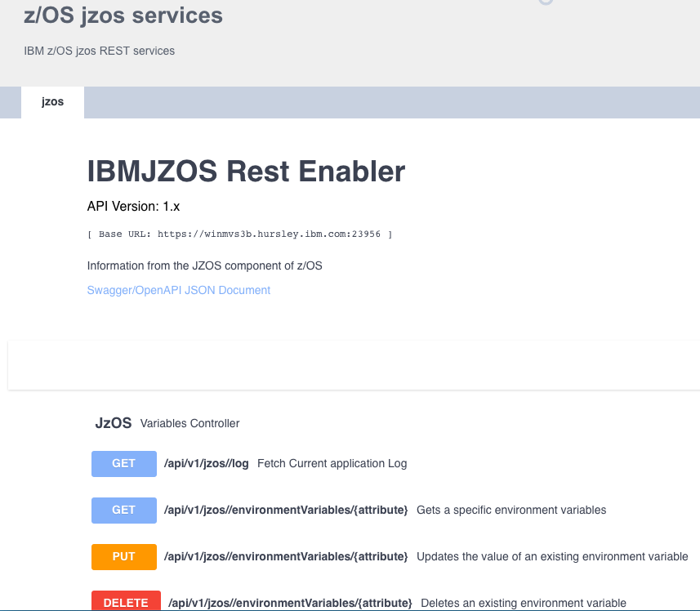Select the jzos tab
This screenshot has width=700, height=611.
pos(52,102)
